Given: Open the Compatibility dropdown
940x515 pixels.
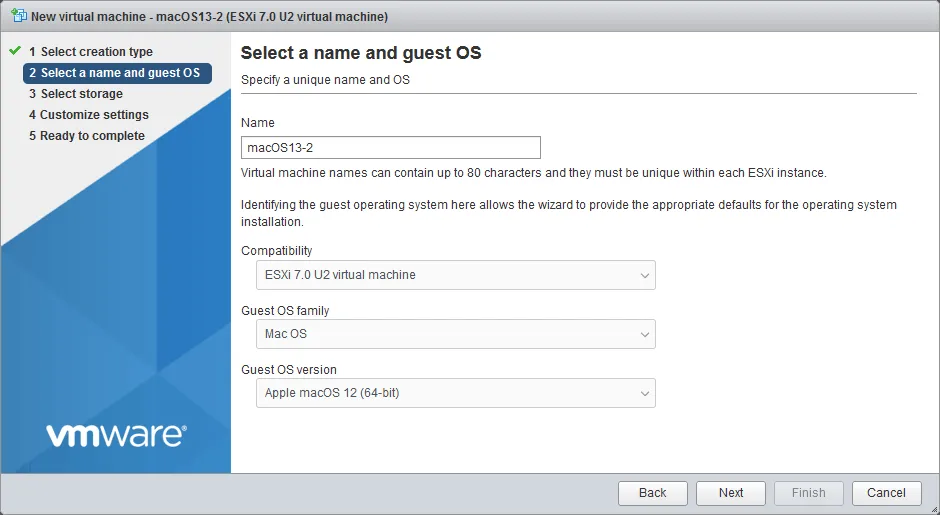Looking at the screenshot, I should pyautogui.click(x=455, y=275).
